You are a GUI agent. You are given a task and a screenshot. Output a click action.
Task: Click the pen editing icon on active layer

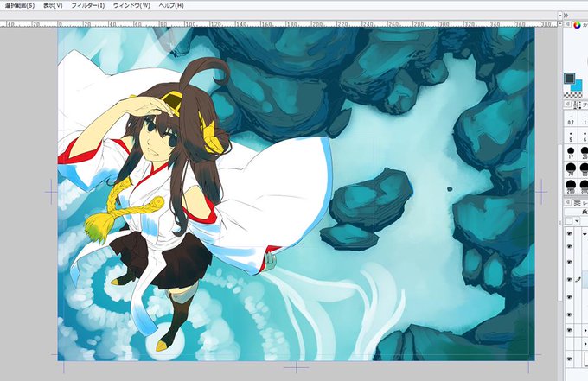[578, 279]
